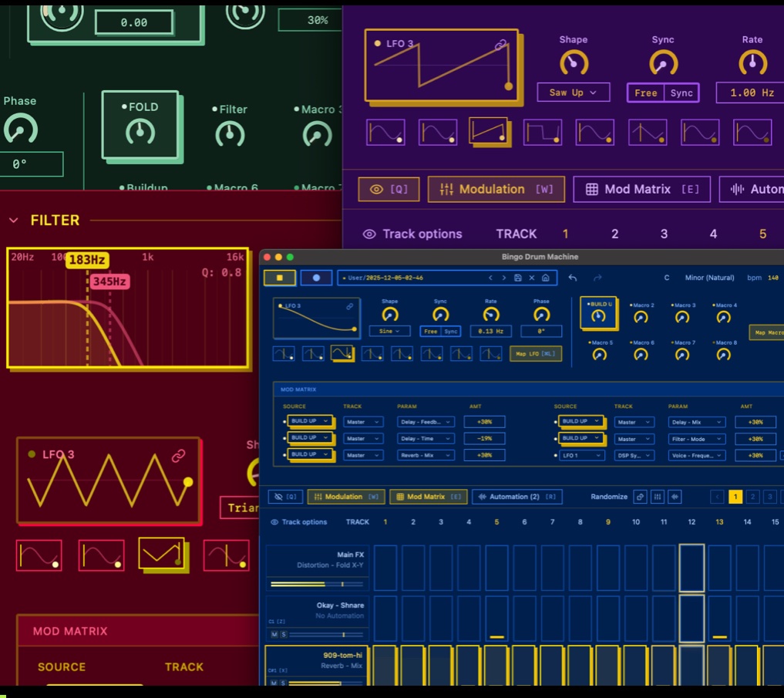Screen dimensions: 784x698
Task: Undo the last action in Bingo Drum Machine
Action: click(573, 278)
